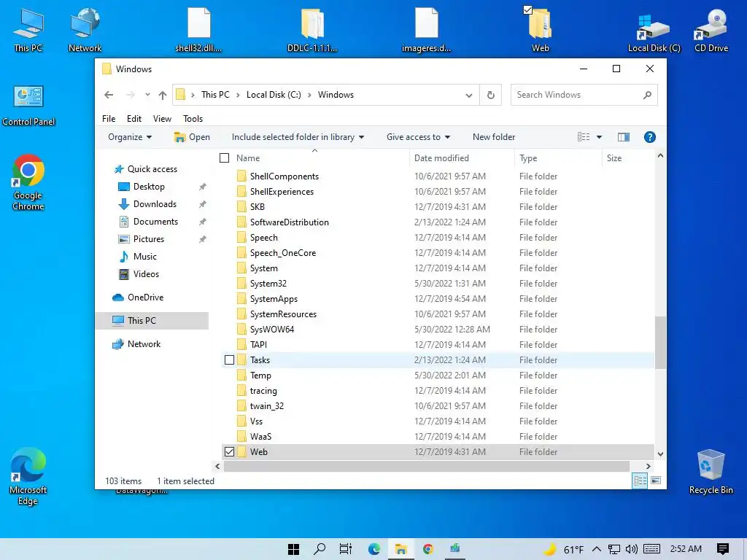The height and width of the screenshot is (560, 747).
Task: Open taskbar Search magnifier
Action: (x=320, y=549)
